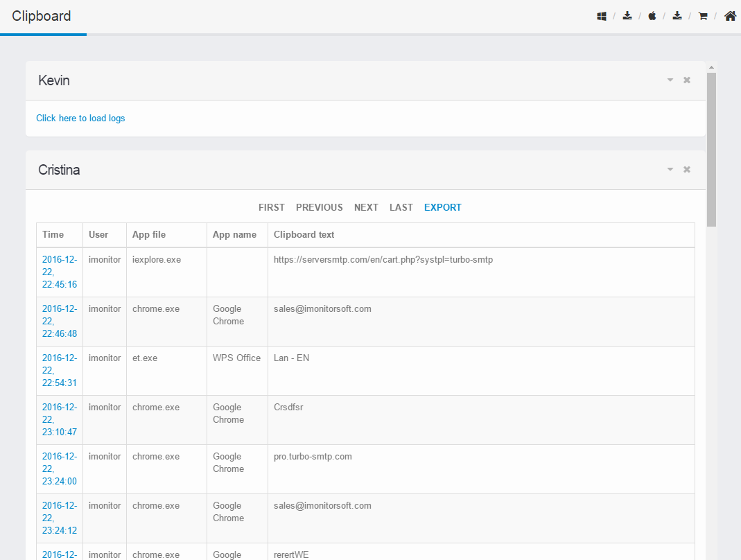Close the Cristina panel
This screenshot has width=741, height=560.
pyautogui.click(x=687, y=169)
